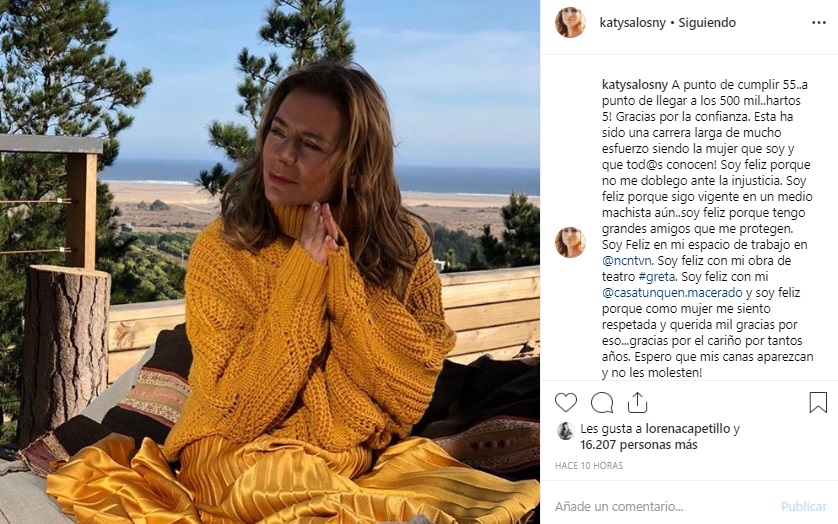Toggle Siguiendo follow status
The width and height of the screenshot is (838, 524).
[707, 22]
